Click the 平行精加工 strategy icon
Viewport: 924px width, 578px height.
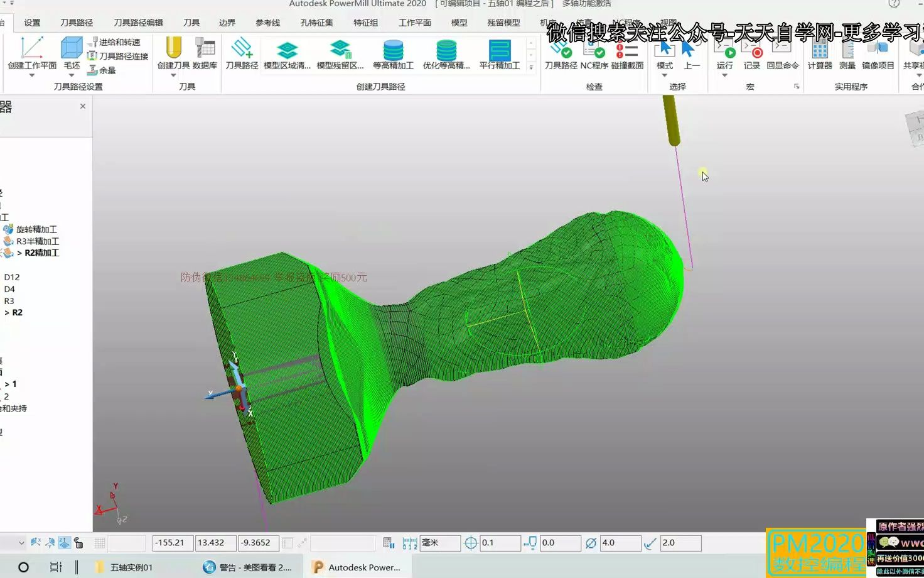click(x=500, y=50)
